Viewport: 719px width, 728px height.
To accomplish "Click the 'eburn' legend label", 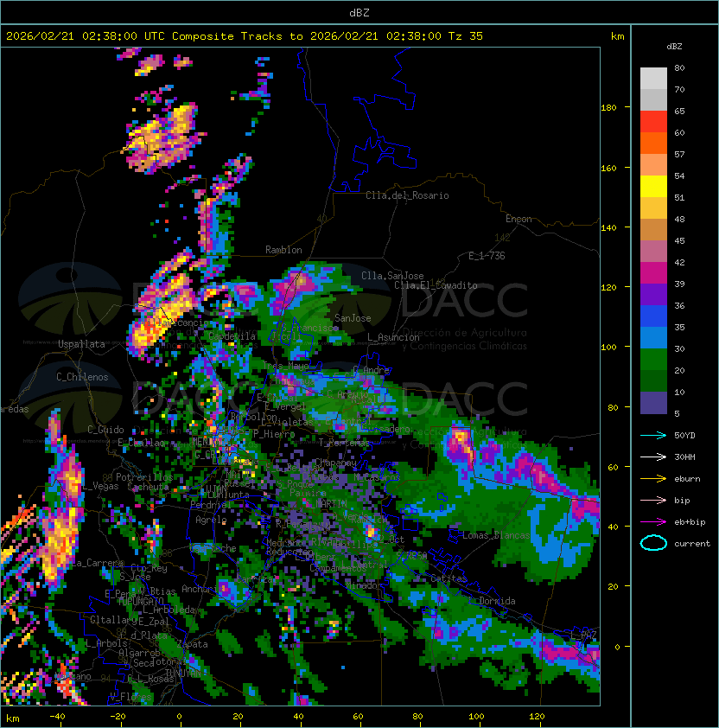I will tap(687, 479).
